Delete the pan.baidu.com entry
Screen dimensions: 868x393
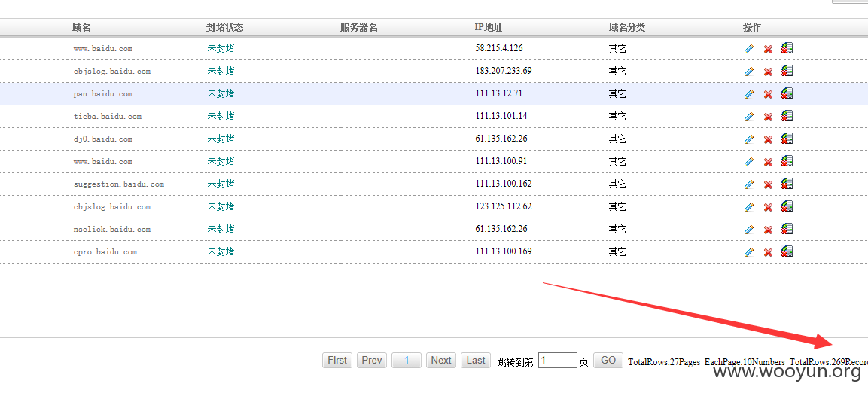(768, 95)
